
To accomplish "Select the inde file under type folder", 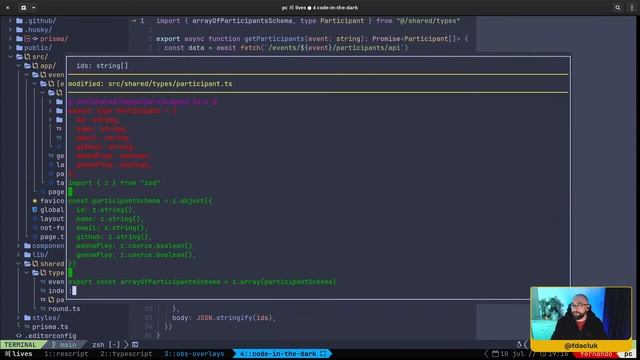I will [x=56, y=291].
